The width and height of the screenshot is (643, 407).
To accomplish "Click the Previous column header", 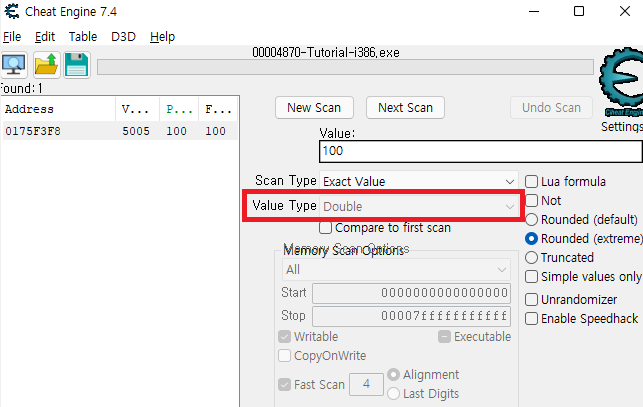I will pyautogui.click(x=179, y=110).
